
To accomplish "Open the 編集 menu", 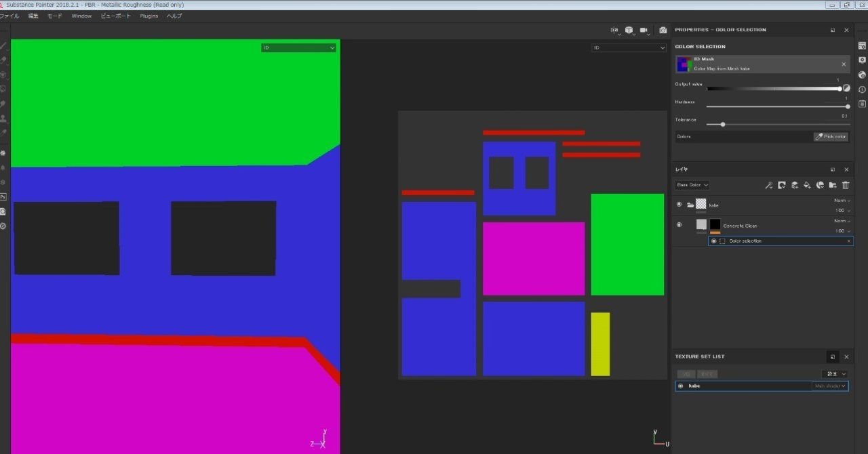I will click(33, 16).
